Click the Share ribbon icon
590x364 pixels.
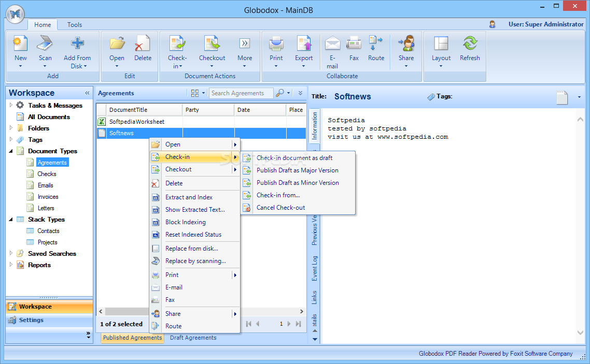click(406, 43)
